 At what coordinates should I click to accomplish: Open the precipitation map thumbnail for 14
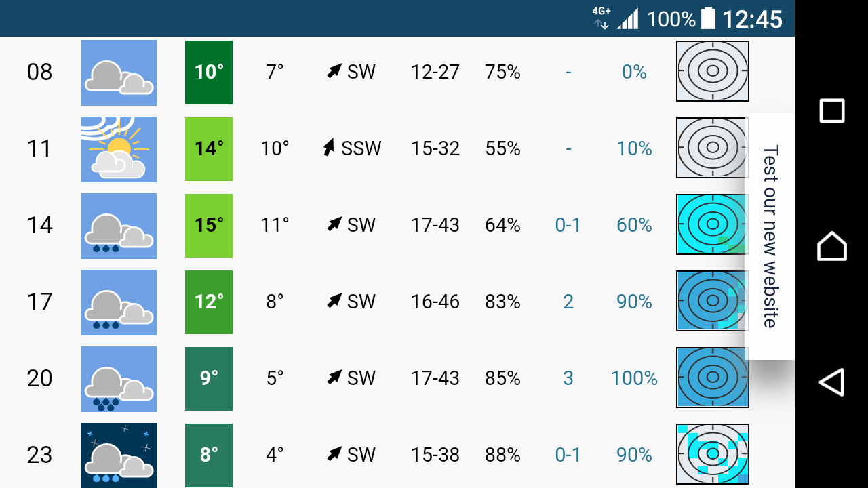[x=712, y=224]
